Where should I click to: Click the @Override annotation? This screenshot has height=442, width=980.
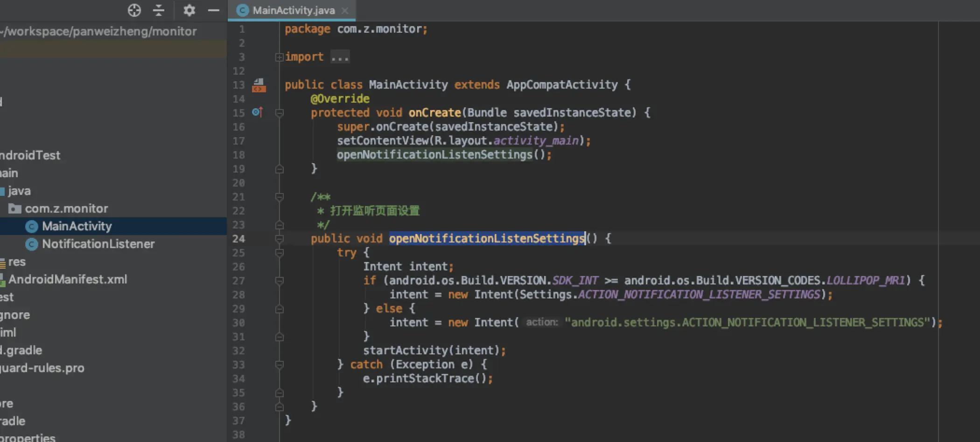tap(340, 99)
